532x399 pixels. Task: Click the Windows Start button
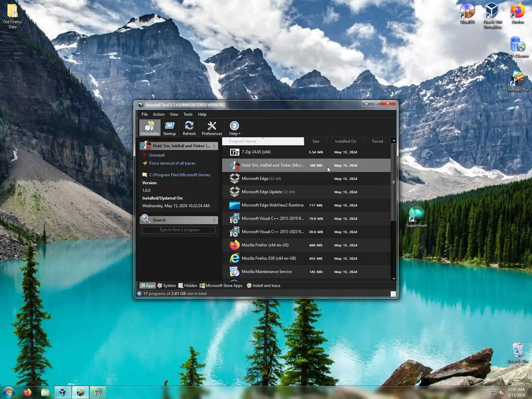click(9, 393)
